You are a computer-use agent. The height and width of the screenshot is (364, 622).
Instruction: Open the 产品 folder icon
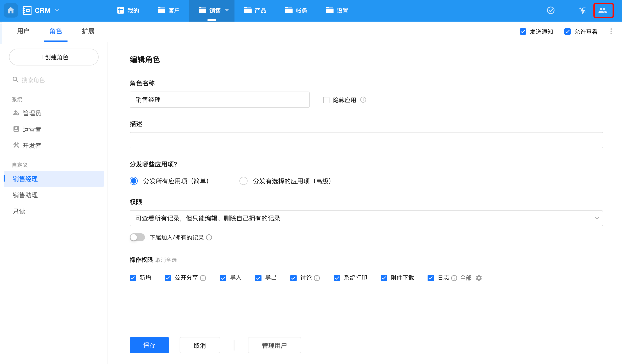pos(248,10)
